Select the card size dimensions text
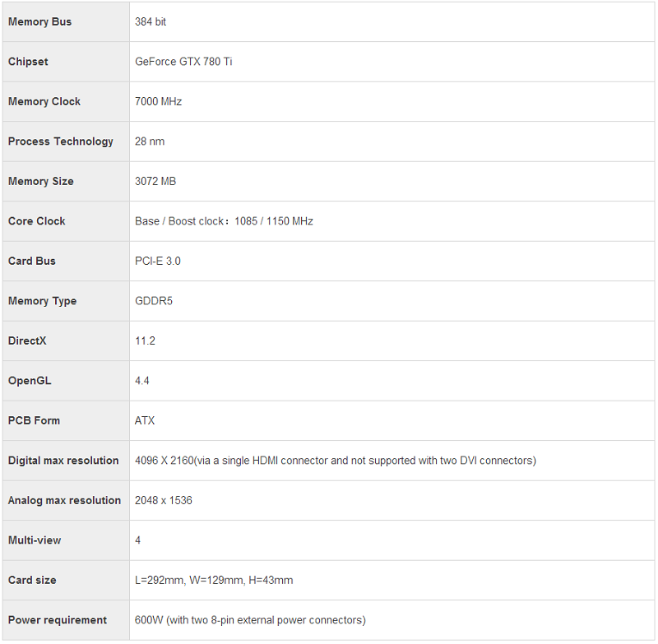Image resolution: width=658 pixels, height=644 pixels. coord(214,581)
